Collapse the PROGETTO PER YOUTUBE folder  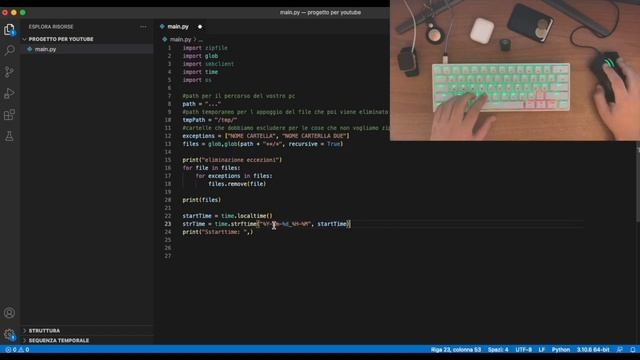coord(61,39)
